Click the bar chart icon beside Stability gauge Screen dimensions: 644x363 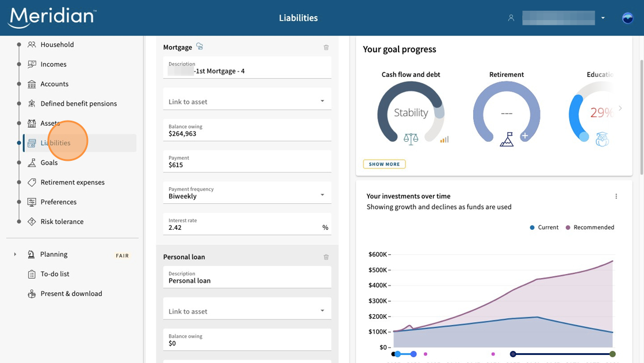444,140
